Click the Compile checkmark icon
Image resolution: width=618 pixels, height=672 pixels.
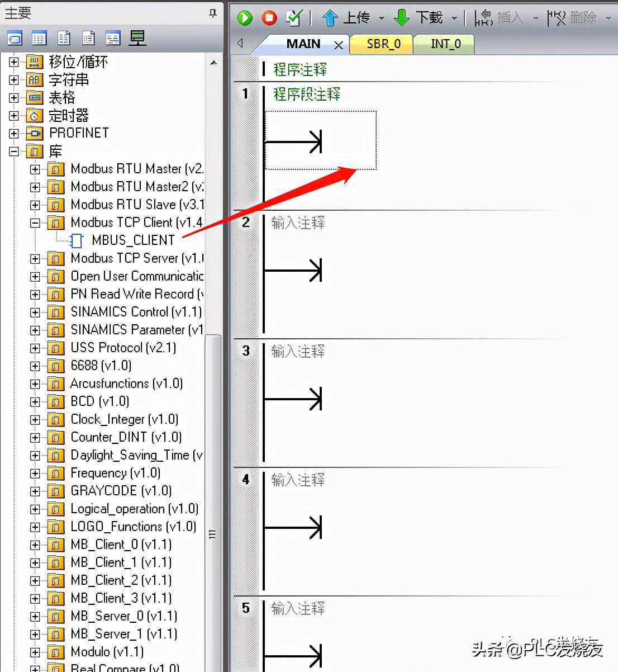coord(294,18)
